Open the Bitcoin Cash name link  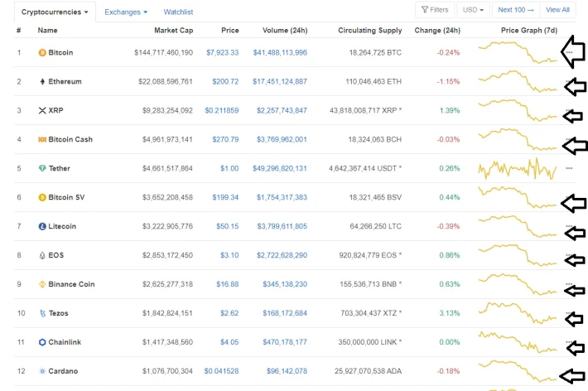pyautogui.click(x=70, y=139)
